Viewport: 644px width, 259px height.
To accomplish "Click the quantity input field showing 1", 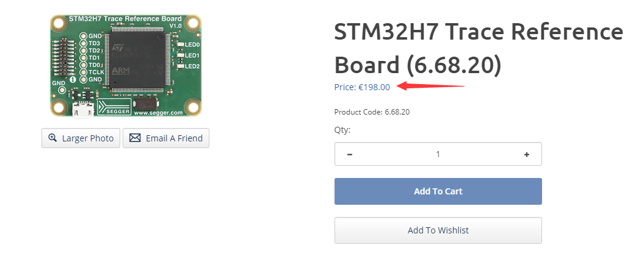I will coord(438,154).
